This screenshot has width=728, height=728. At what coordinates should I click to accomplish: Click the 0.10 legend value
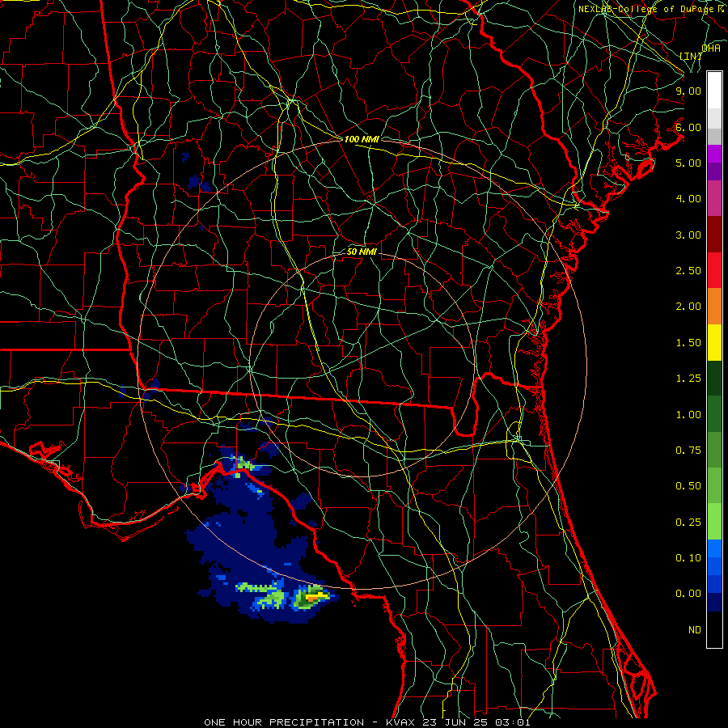pos(688,558)
